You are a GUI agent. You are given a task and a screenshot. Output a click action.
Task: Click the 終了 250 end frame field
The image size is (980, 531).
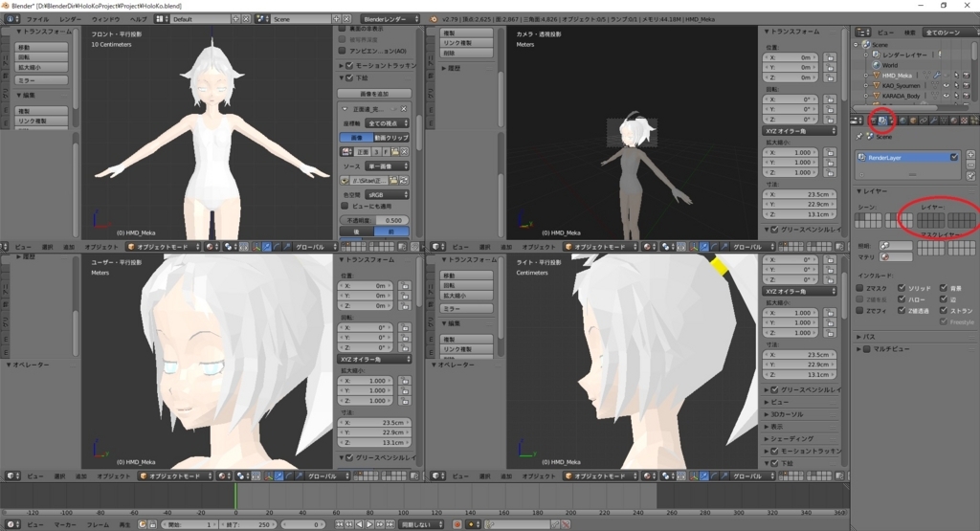tap(248, 524)
